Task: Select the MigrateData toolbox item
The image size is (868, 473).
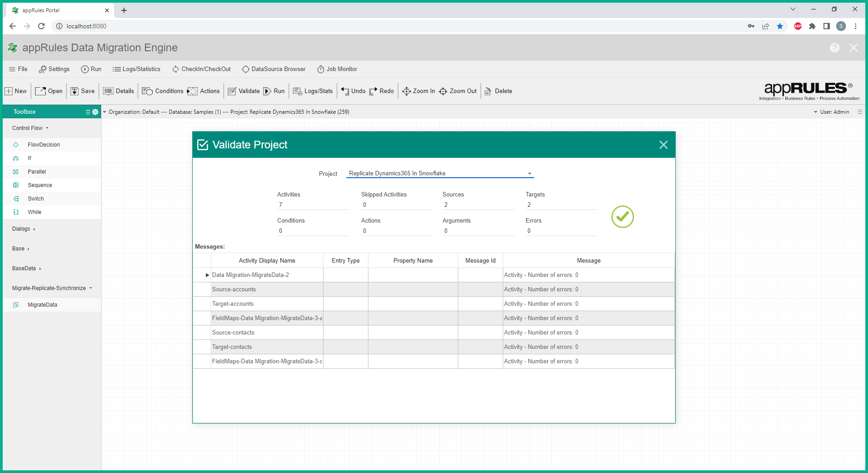Action: point(42,305)
